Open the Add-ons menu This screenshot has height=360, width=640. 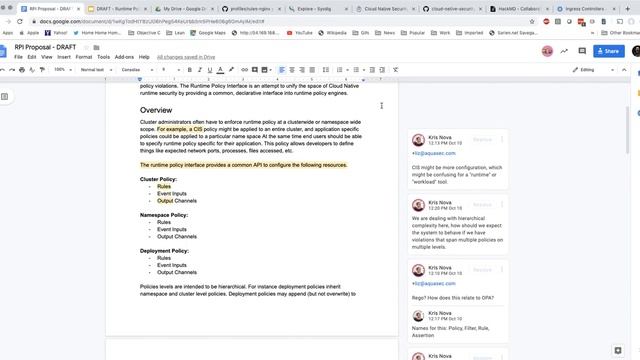[x=124, y=57]
